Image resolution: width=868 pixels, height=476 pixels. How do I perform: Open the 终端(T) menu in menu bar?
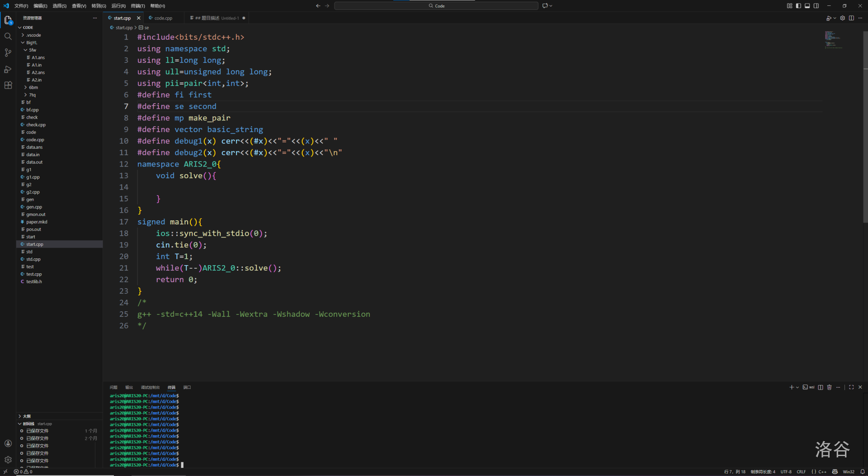point(138,6)
